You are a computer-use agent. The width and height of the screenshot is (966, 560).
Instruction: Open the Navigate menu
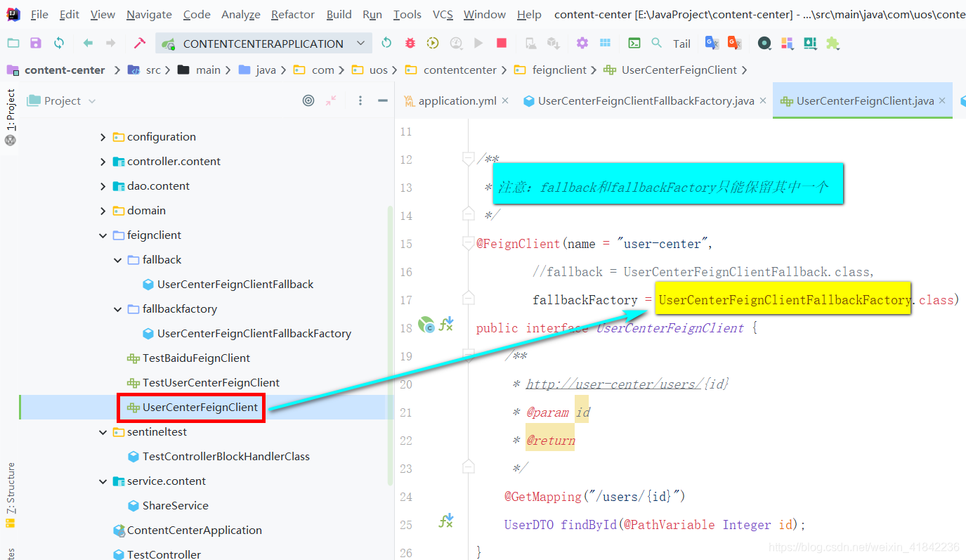(x=149, y=14)
